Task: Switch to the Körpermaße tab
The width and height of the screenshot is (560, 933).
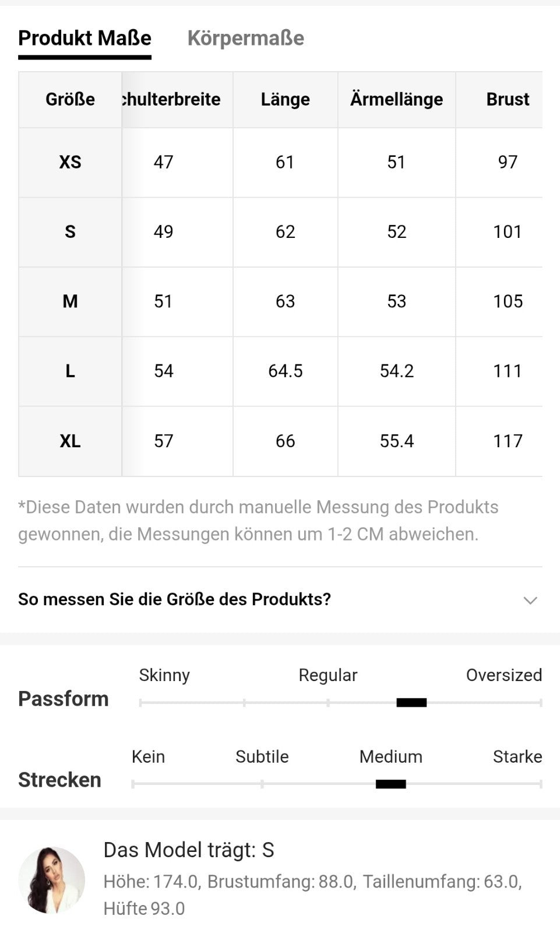Action: pos(245,38)
